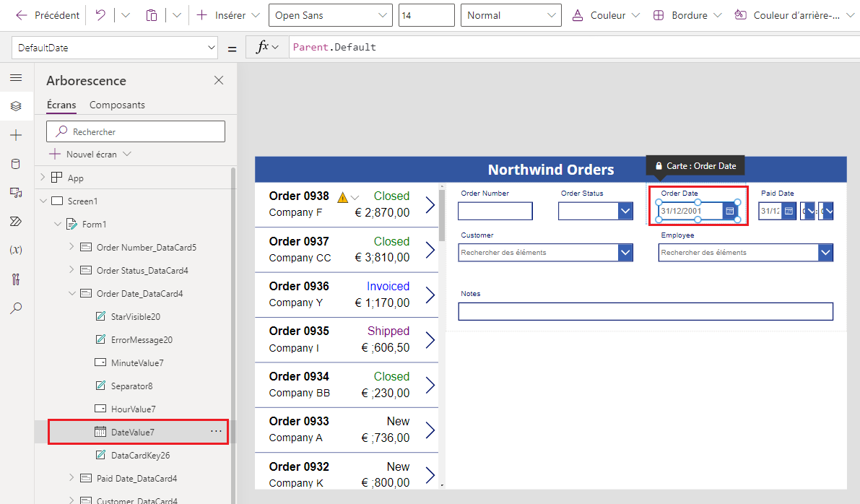Click the paste clipboard icon

[x=152, y=15]
